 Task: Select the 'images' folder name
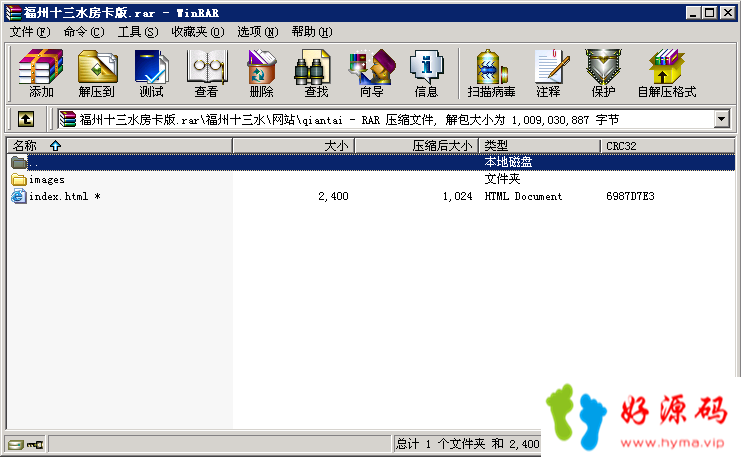(47, 180)
